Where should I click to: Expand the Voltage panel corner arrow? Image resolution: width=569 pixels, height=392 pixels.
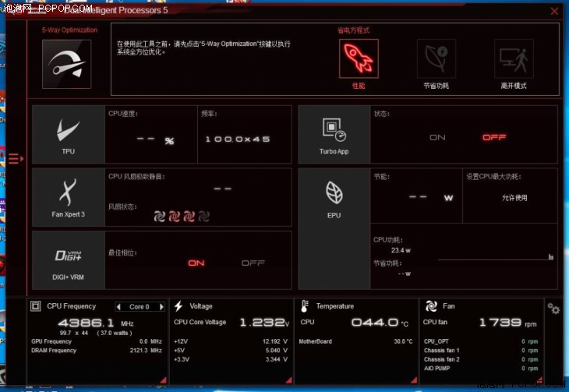(289, 380)
